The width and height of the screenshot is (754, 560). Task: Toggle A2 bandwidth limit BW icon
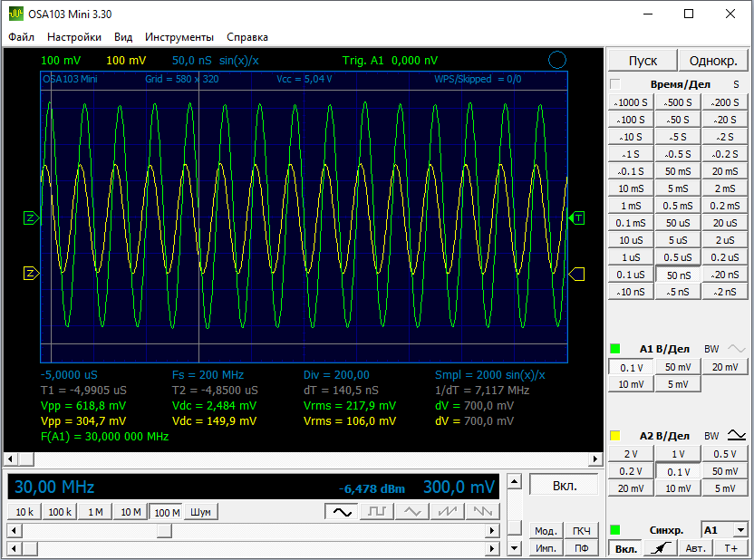(x=737, y=435)
